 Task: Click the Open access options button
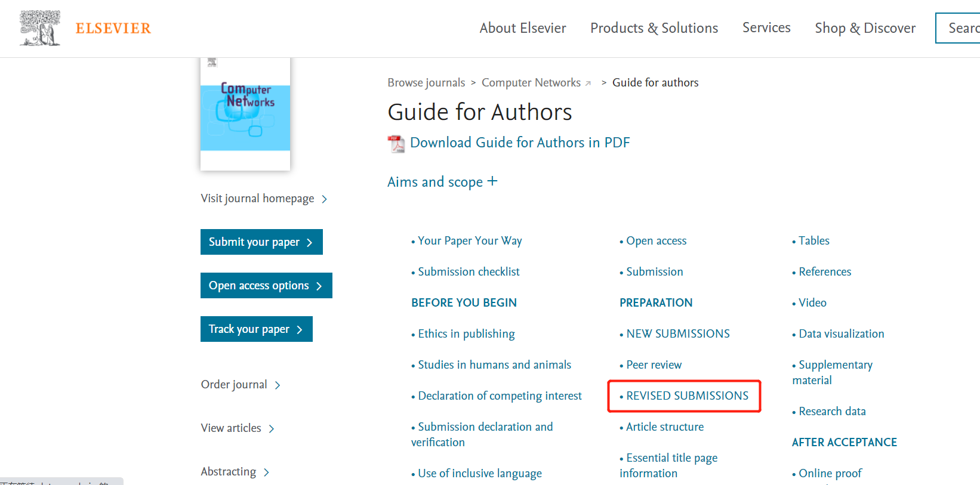[266, 286]
